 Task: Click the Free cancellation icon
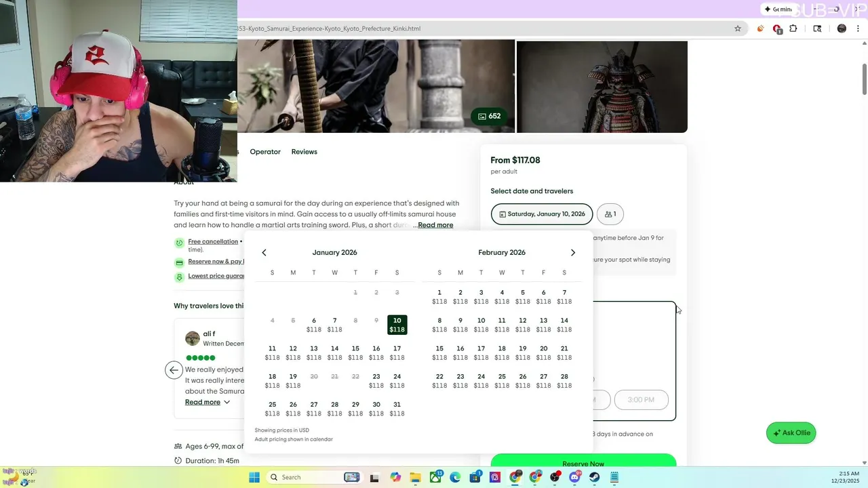pos(179,242)
